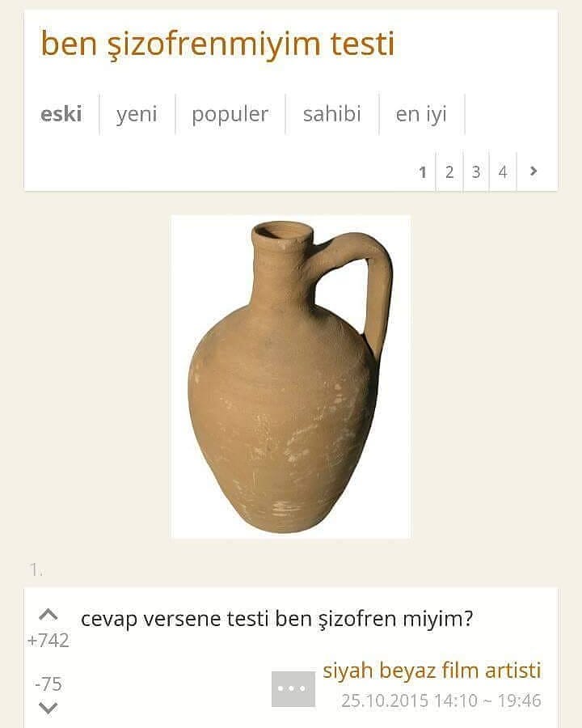Click the +742 upvote count
Screen dimensions: 582x728
(48, 641)
